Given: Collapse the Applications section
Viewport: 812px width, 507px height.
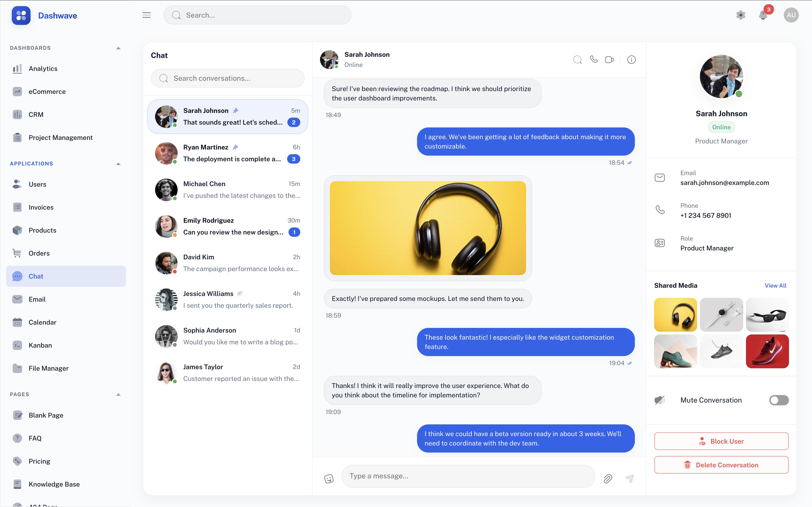Looking at the screenshot, I should tap(118, 164).
